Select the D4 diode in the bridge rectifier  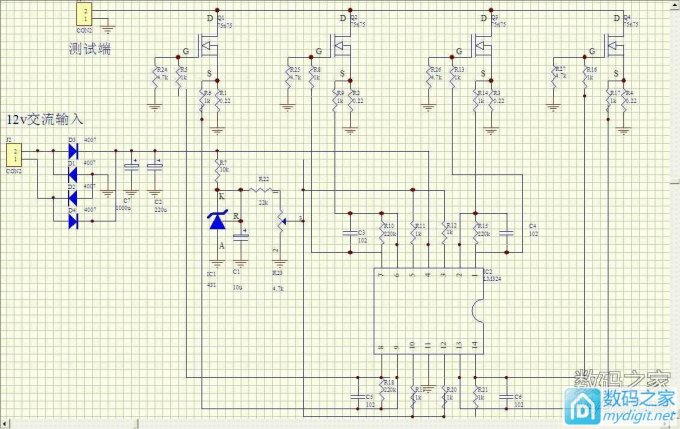click(73, 221)
